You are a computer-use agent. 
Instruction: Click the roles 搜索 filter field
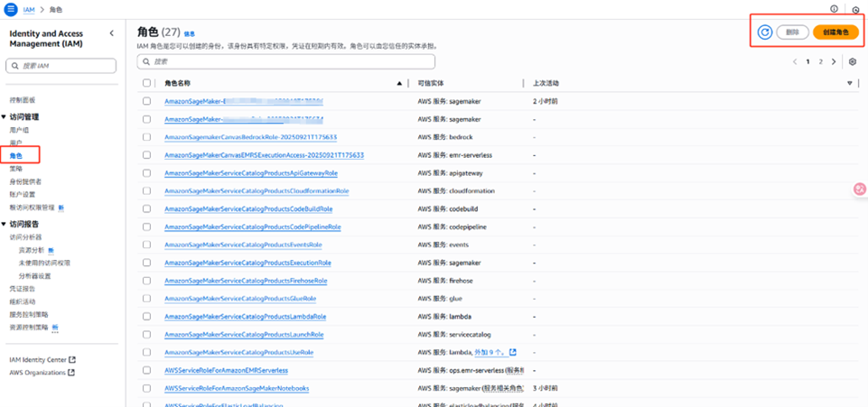[285, 62]
